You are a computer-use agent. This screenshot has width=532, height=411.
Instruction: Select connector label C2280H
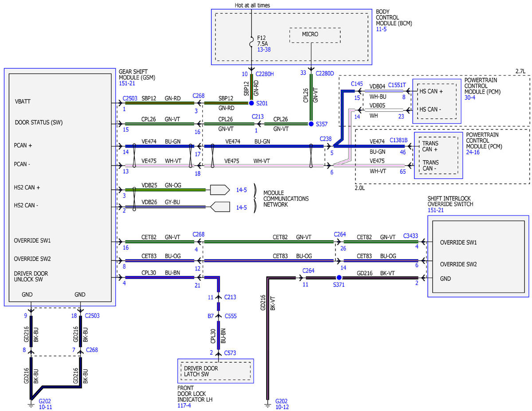pos(265,74)
